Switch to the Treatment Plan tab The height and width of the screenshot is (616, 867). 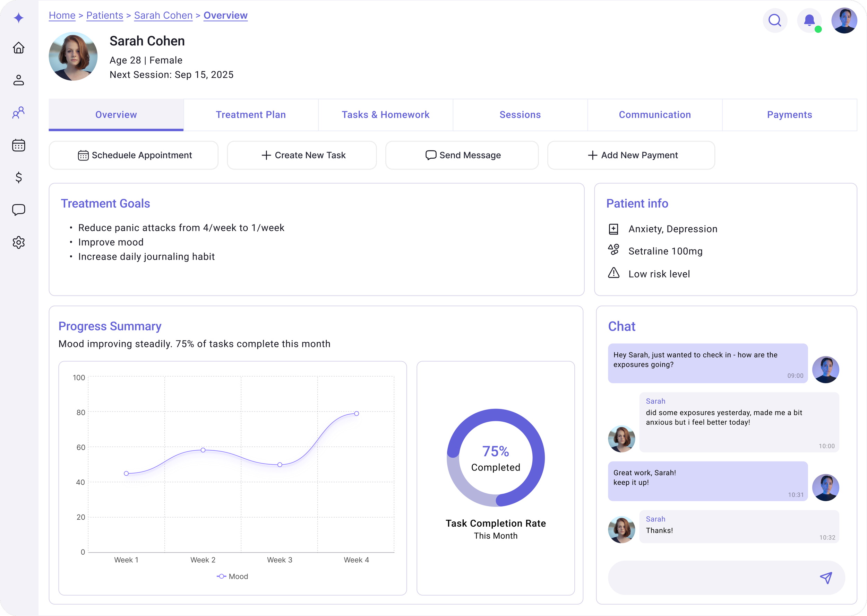[250, 115]
